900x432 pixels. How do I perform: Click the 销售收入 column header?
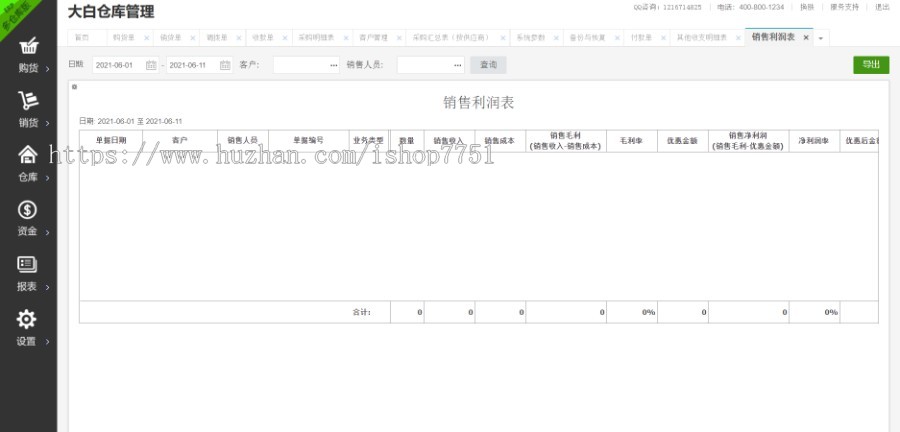point(449,141)
